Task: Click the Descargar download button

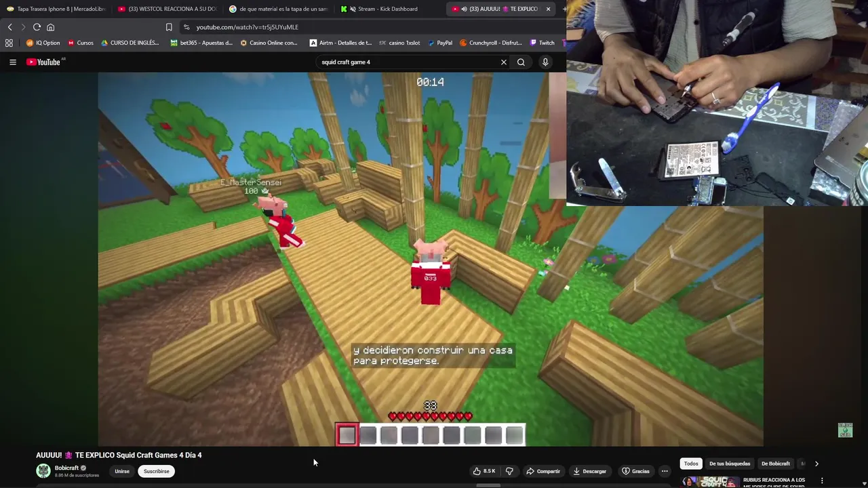Action: coord(589,471)
